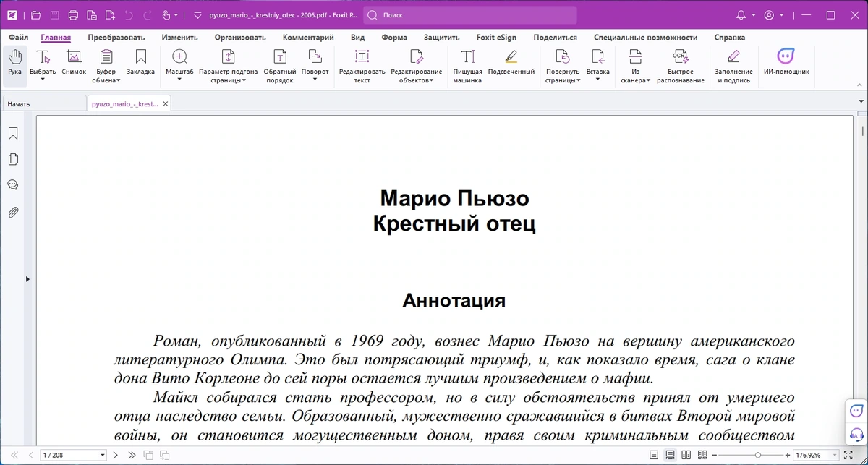Switch to the Защитить tab
The height and width of the screenshot is (465, 868).
point(441,38)
